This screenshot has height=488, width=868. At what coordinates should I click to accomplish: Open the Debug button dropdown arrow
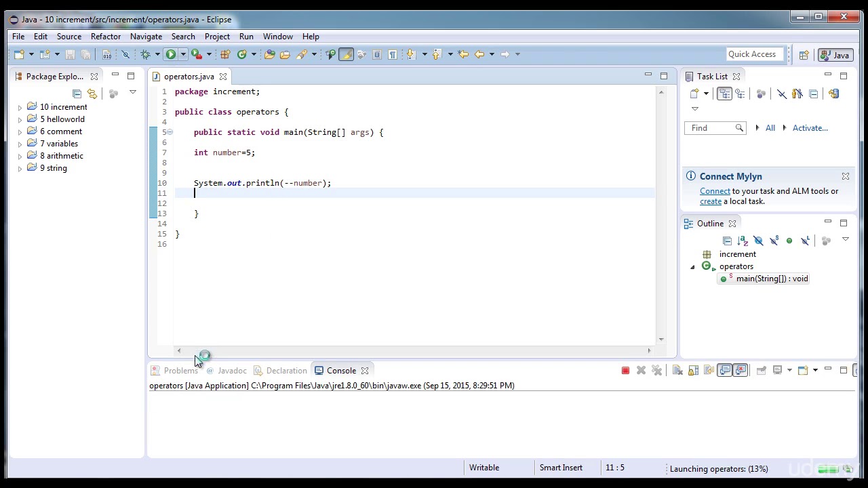click(x=157, y=54)
